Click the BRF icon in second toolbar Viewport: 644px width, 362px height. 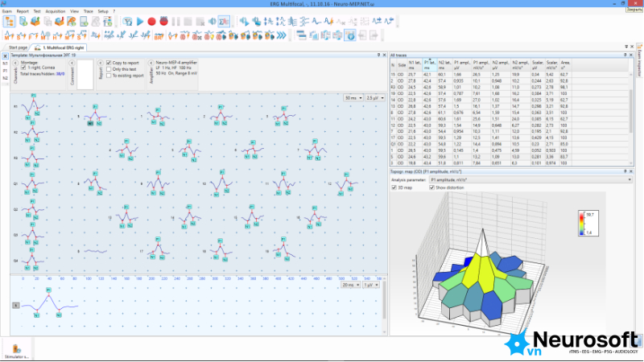(159, 36)
